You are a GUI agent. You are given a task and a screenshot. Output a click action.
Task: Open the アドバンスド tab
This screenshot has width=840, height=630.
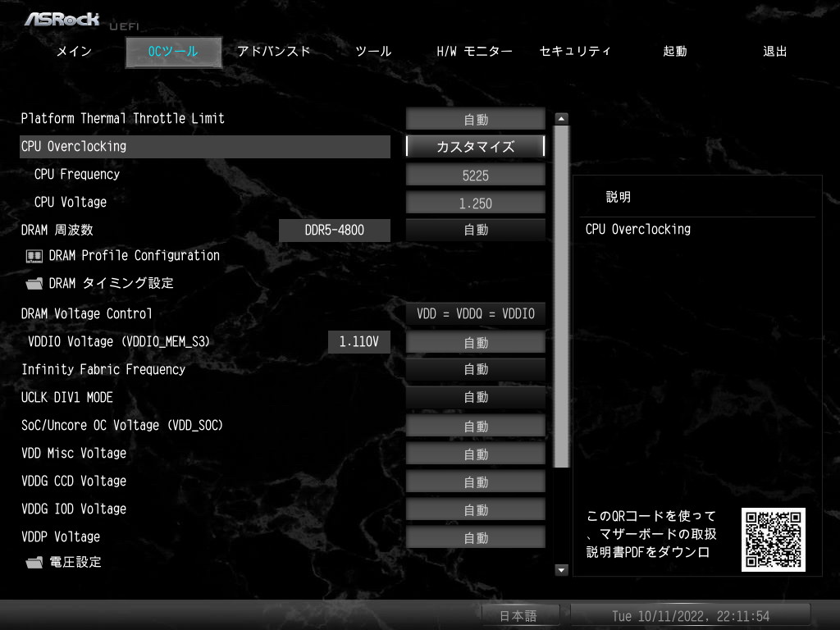click(x=274, y=52)
